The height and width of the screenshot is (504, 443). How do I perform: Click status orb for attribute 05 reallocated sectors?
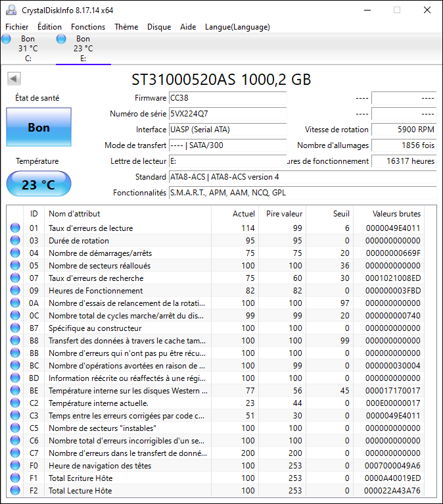[14, 266]
